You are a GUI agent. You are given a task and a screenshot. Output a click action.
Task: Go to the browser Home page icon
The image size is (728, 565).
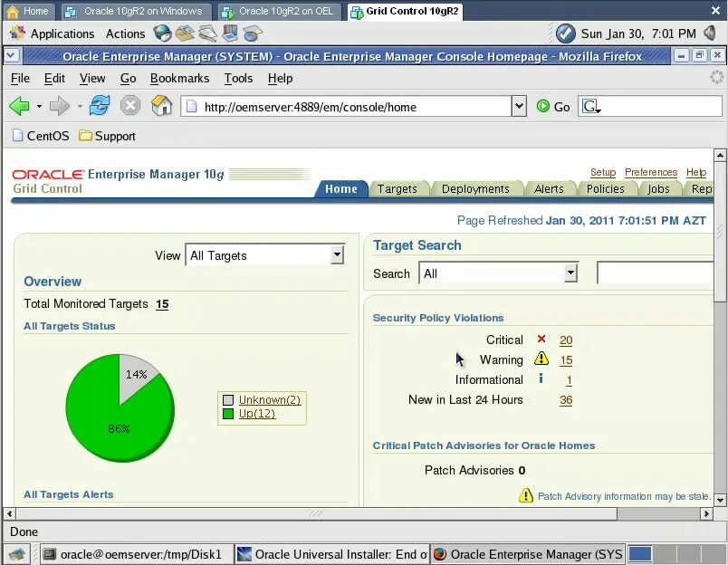(161, 106)
